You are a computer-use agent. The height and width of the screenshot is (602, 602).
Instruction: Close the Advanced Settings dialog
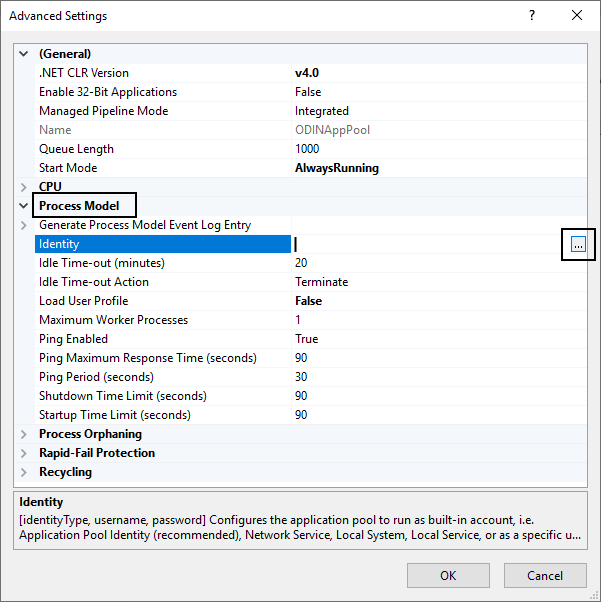click(577, 16)
